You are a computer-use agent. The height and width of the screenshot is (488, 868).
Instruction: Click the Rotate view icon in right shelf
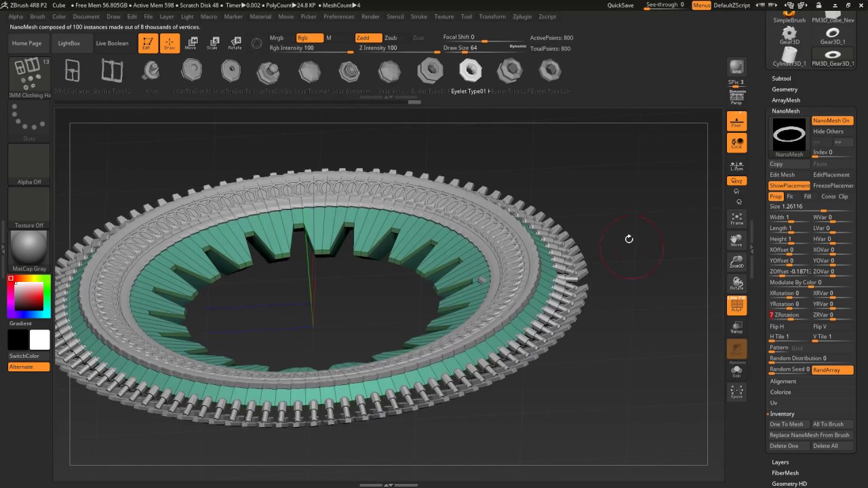(736, 283)
